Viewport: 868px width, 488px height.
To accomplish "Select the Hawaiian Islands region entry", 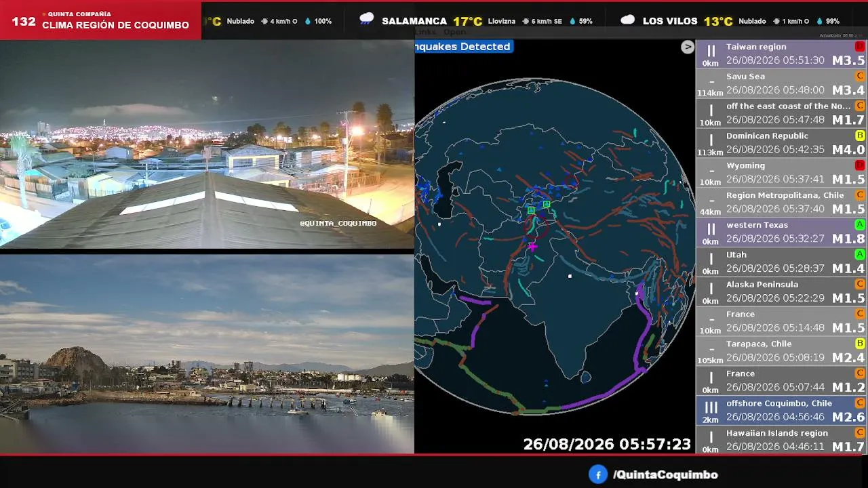I will click(x=782, y=440).
